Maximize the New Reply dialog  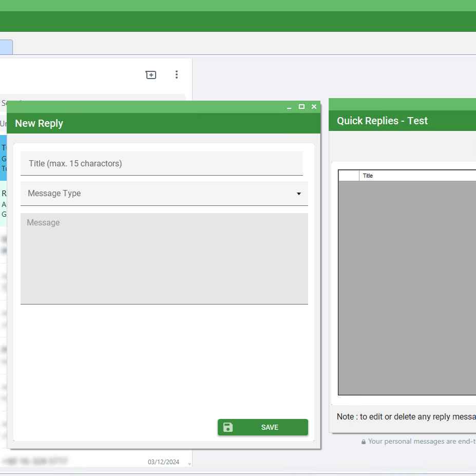point(301,107)
